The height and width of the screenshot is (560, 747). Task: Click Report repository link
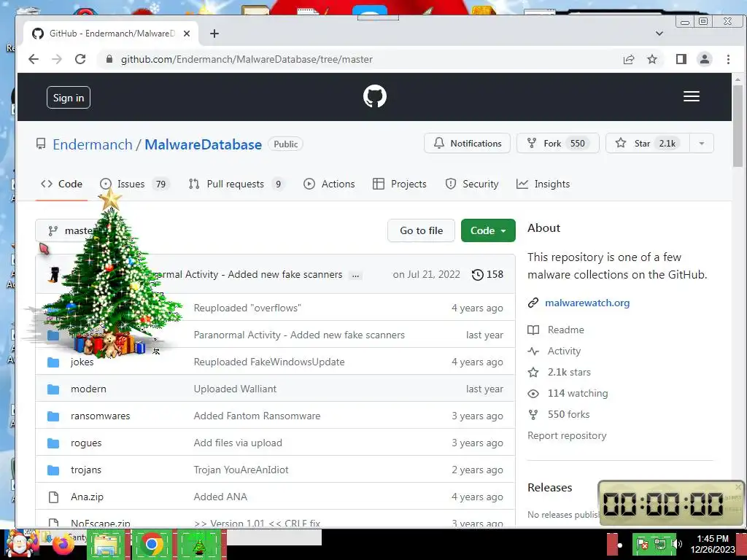click(x=567, y=436)
